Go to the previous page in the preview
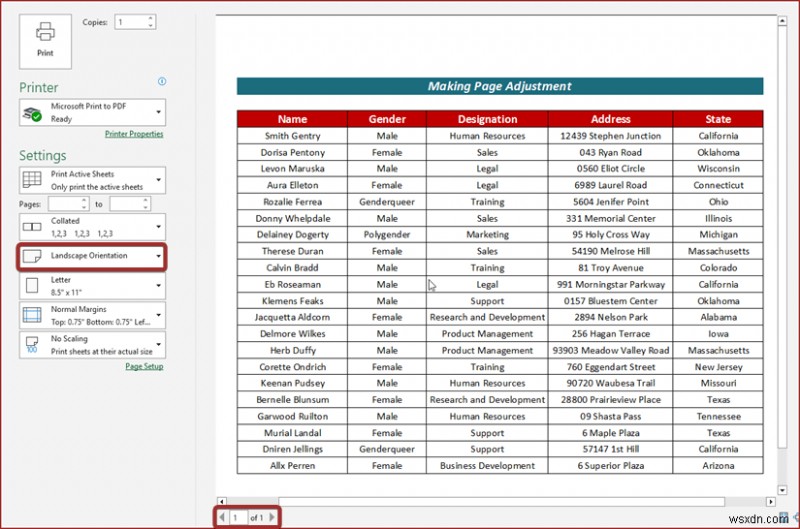The image size is (800, 529). 222,517
